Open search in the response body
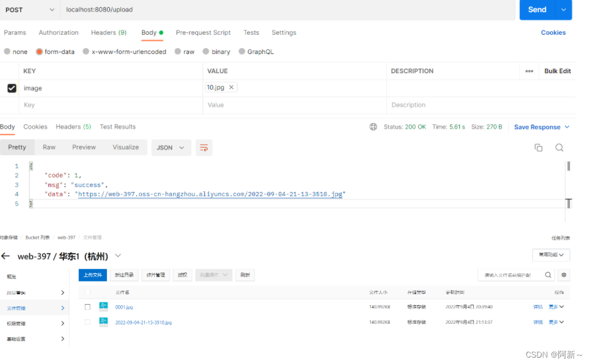The width and height of the screenshot is (591, 364). (560, 148)
